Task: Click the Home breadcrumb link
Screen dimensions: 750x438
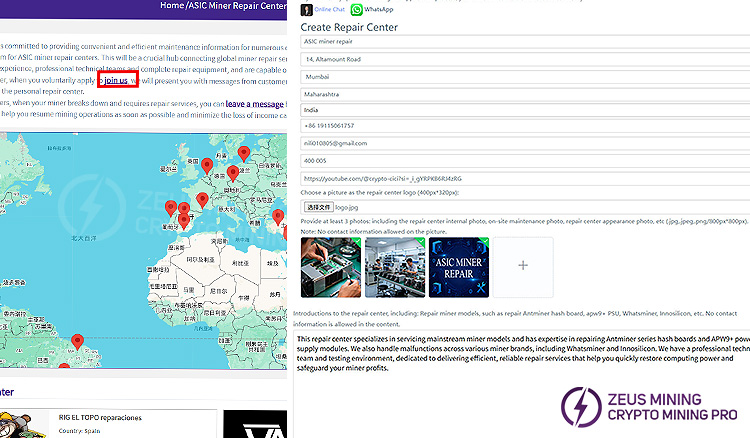Action: (171, 6)
